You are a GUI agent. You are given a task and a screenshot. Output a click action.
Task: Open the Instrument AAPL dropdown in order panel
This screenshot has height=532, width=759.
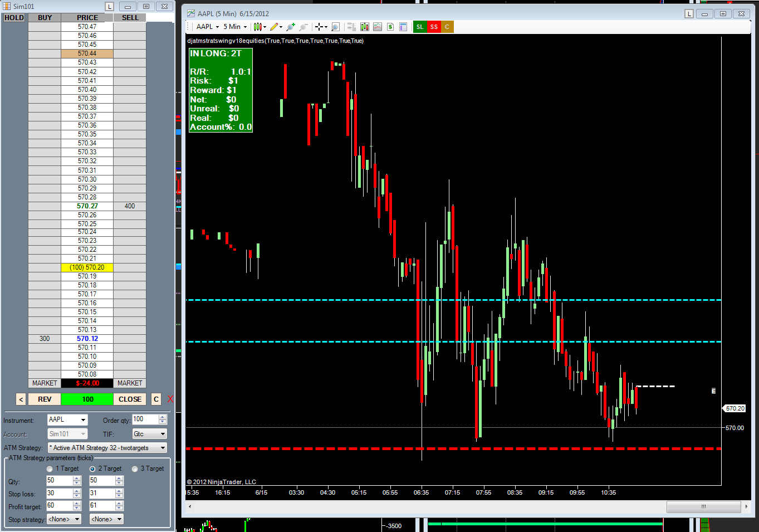67,420
